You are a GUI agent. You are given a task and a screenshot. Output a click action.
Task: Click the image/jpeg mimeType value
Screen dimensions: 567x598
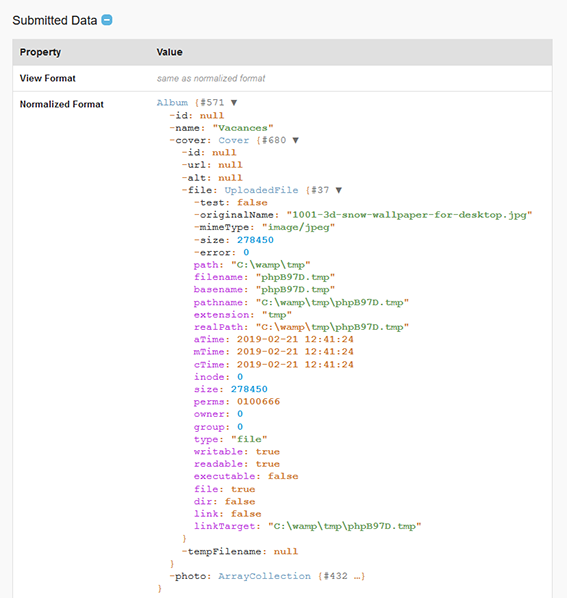pos(299,228)
